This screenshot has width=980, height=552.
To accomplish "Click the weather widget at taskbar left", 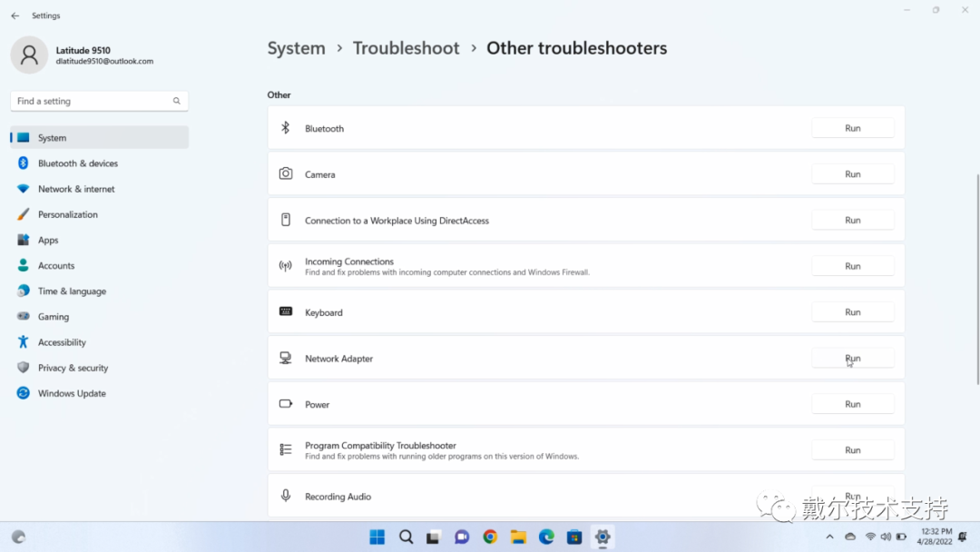I will click(19, 537).
